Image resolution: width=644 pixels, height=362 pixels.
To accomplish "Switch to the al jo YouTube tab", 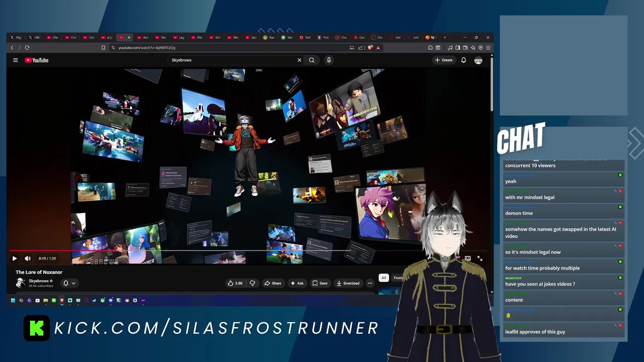I will 107,37.
